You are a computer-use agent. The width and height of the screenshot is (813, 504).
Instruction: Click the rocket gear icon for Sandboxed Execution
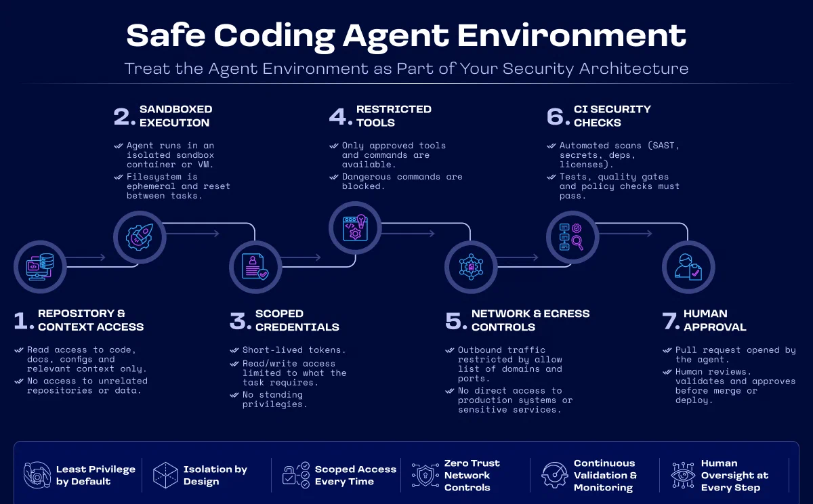click(140, 236)
